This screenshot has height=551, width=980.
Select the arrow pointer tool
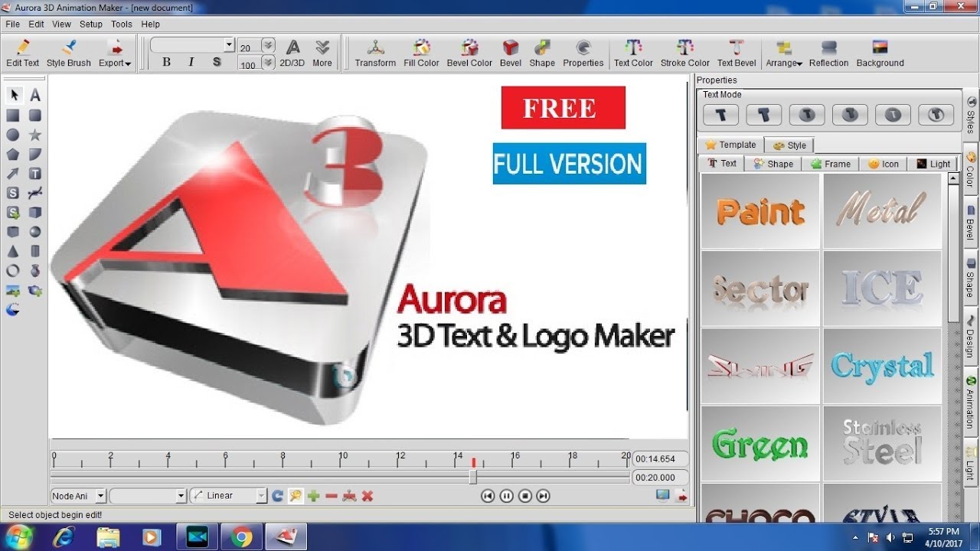pos(14,96)
